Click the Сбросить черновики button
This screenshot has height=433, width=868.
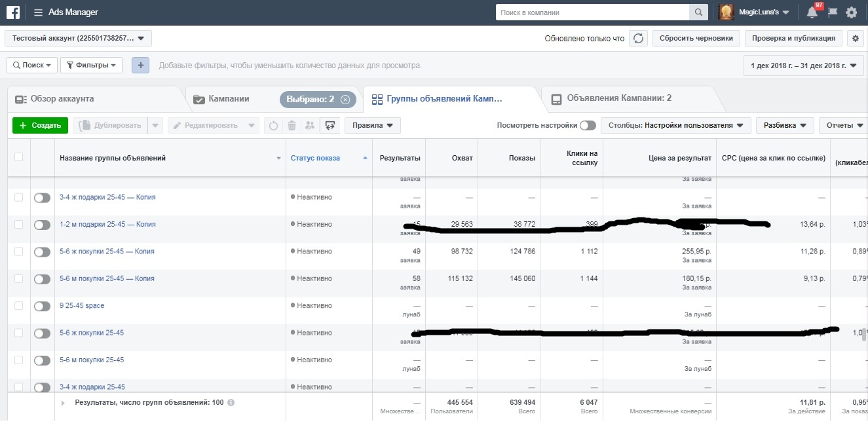point(696,39)
